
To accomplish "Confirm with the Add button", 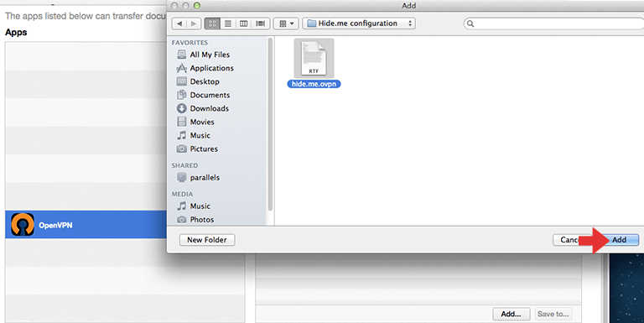I will tap(619, 240).
